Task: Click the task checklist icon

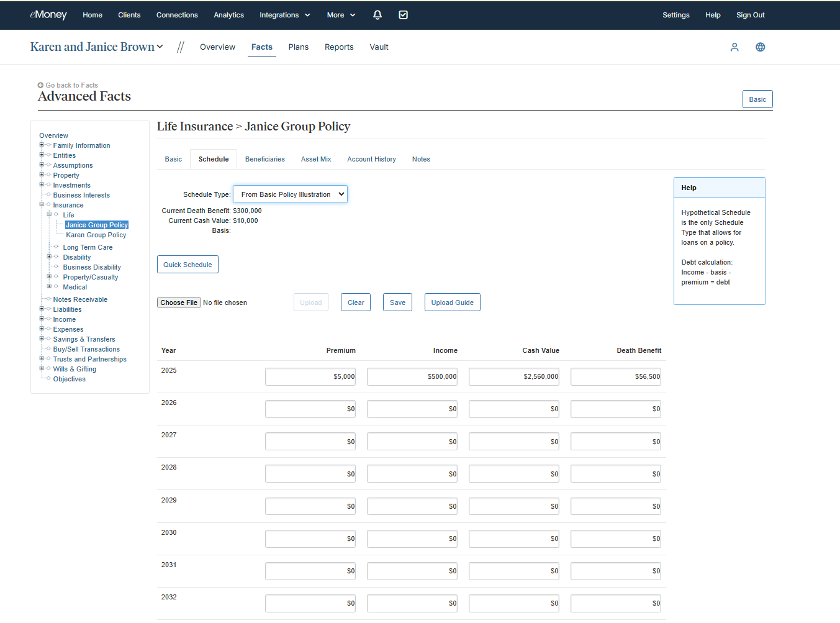Action: (x=403, y=15)
